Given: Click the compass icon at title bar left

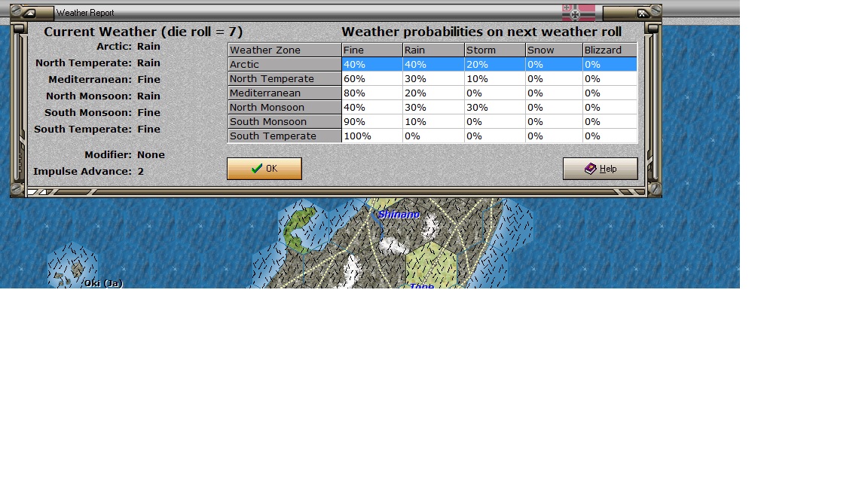Looking at the screenshot, I should pyautogui.click(x=30, y=12).
